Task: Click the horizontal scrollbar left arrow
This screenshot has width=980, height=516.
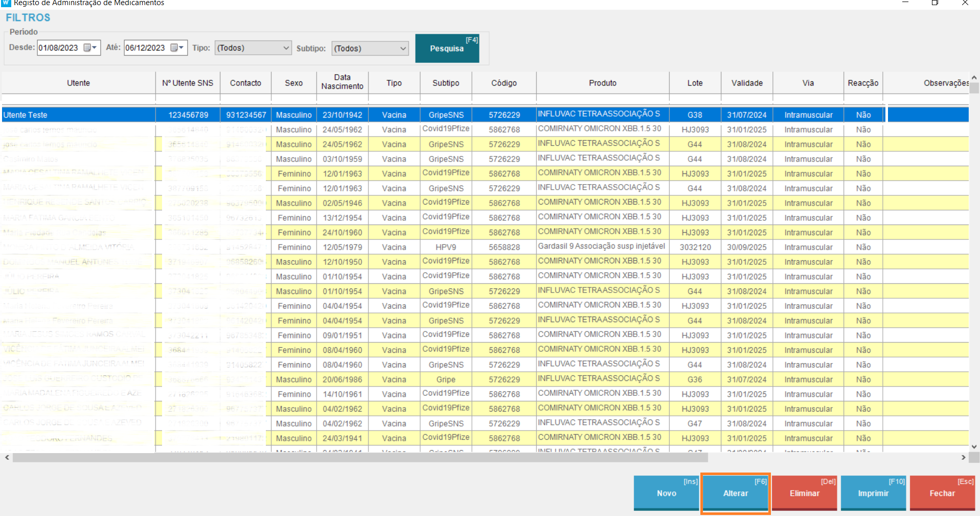Action: (7, 458)
